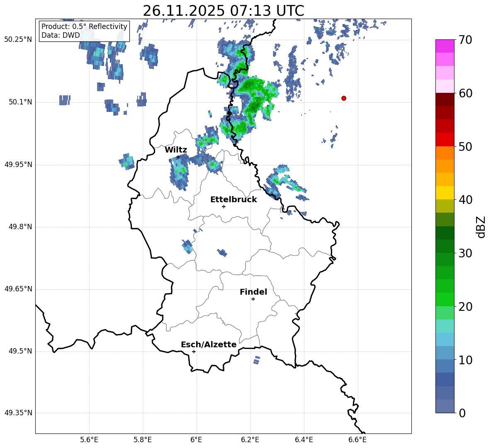Click the 49.65°N latitude tick label
491x448 pixels.
point(18,289)
